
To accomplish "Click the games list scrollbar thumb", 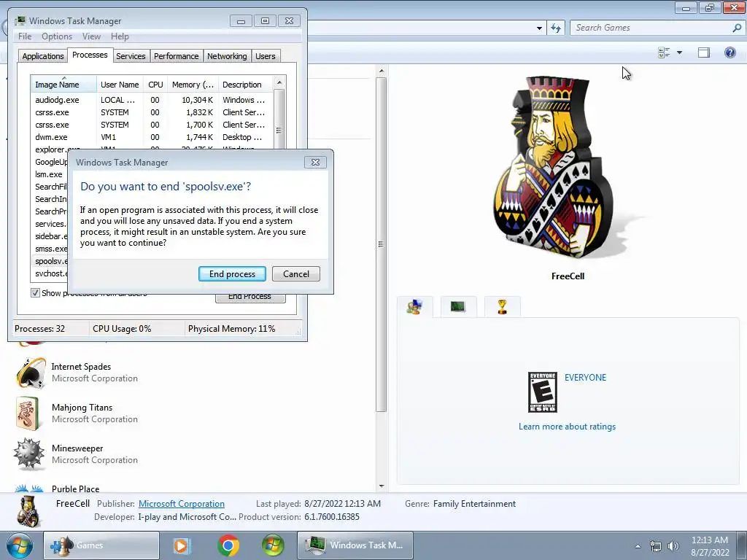I will (381, 245).
